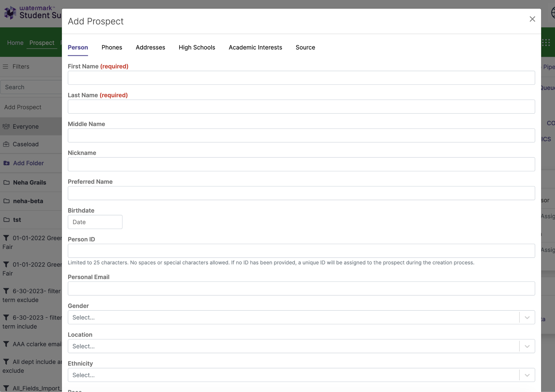Screen dimensions: 555x392
Task: Switch to the High Schools tab
Action: tap(197, 47)
